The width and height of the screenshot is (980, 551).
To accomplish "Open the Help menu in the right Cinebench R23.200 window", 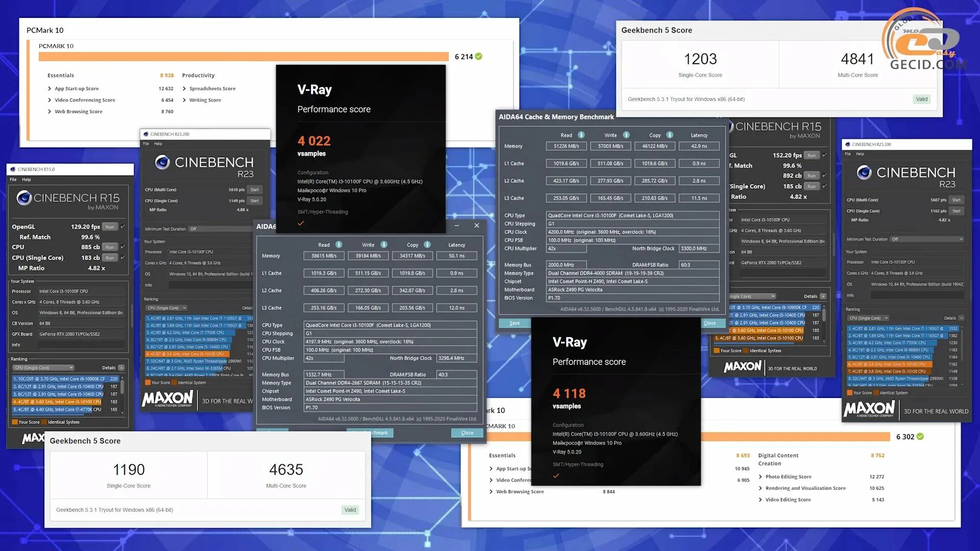I will 860,154.
